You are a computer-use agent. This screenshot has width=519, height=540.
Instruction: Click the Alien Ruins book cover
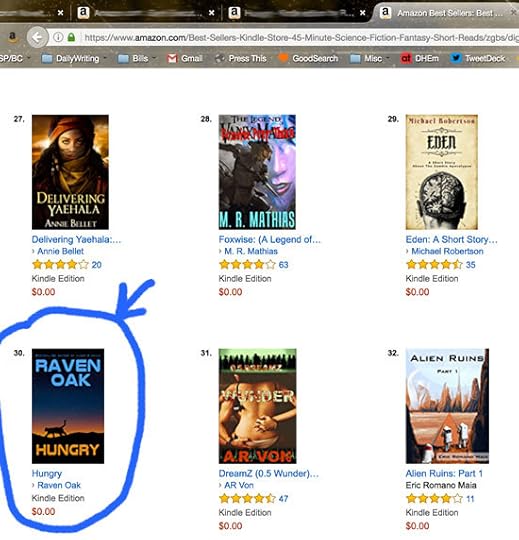click(447, 406)
